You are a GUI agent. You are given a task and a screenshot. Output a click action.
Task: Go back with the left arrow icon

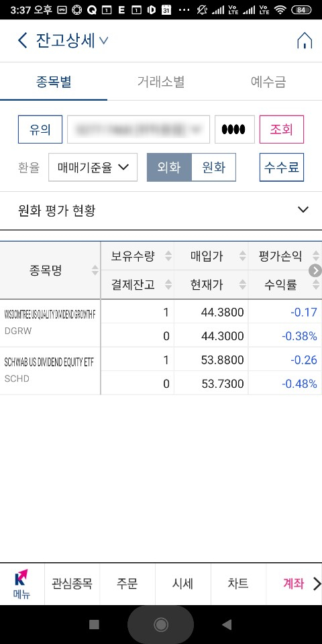[22, 41]
